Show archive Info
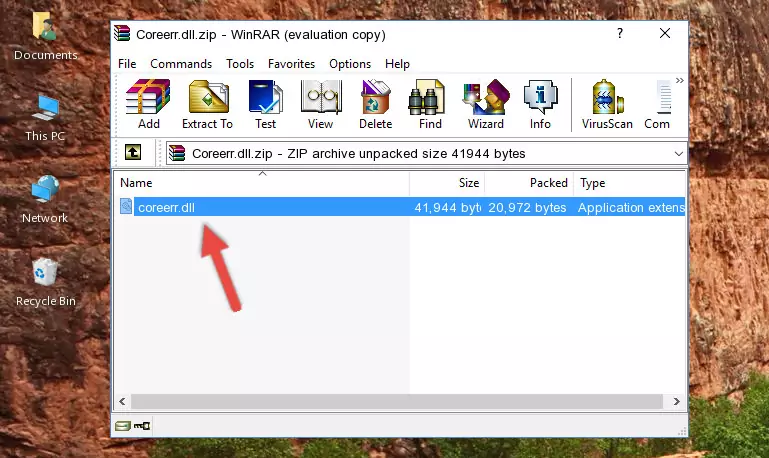The image size is (769, 458). pos(540,104)
